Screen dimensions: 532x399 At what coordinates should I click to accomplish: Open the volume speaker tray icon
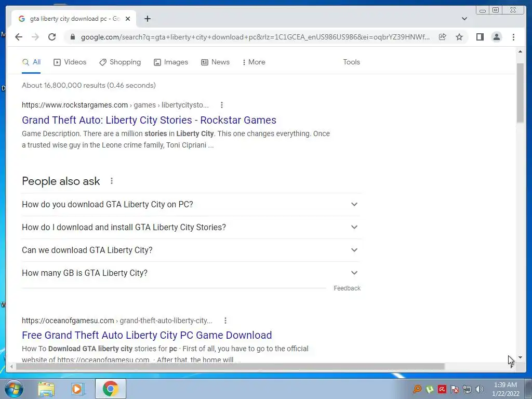(480, 389)
